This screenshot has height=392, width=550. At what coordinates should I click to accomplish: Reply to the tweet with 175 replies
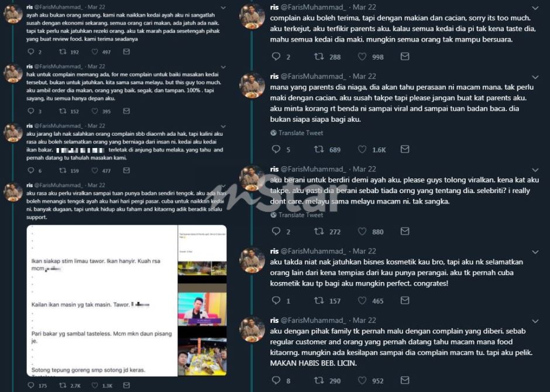[x=31, y=385]
